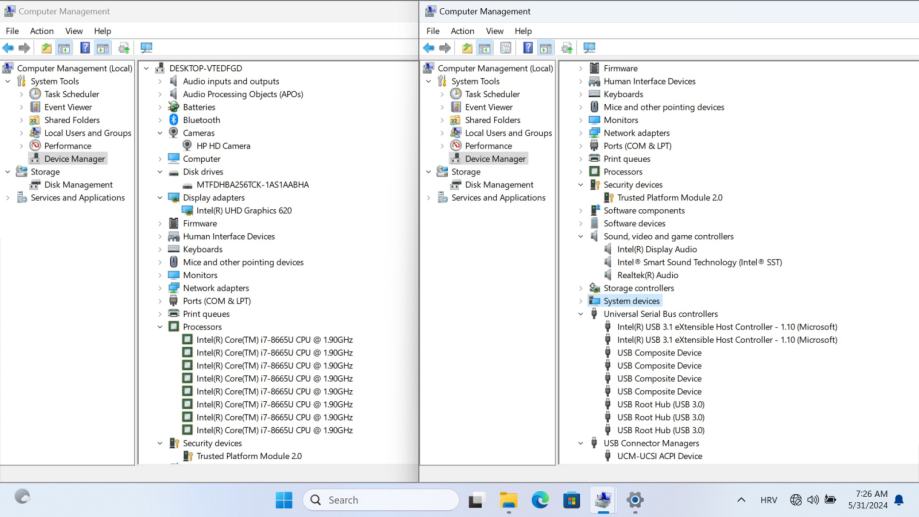Show hidden tray icons chevron

point(741,500)
